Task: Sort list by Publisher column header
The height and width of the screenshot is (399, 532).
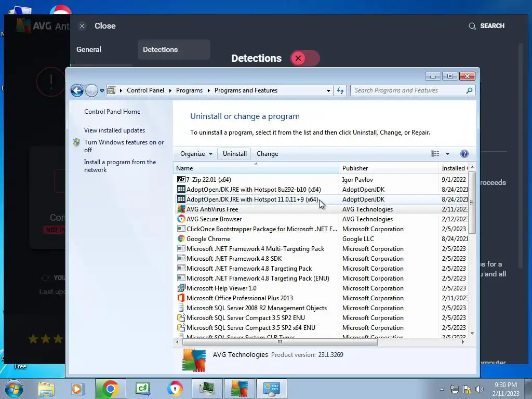Action: click(389, 168)
